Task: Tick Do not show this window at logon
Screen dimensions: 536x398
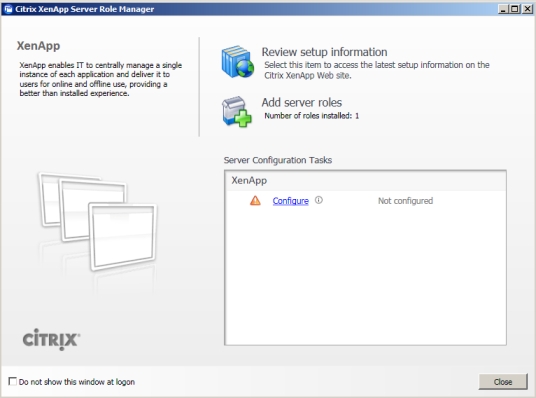Action: [x=12, y=381]
